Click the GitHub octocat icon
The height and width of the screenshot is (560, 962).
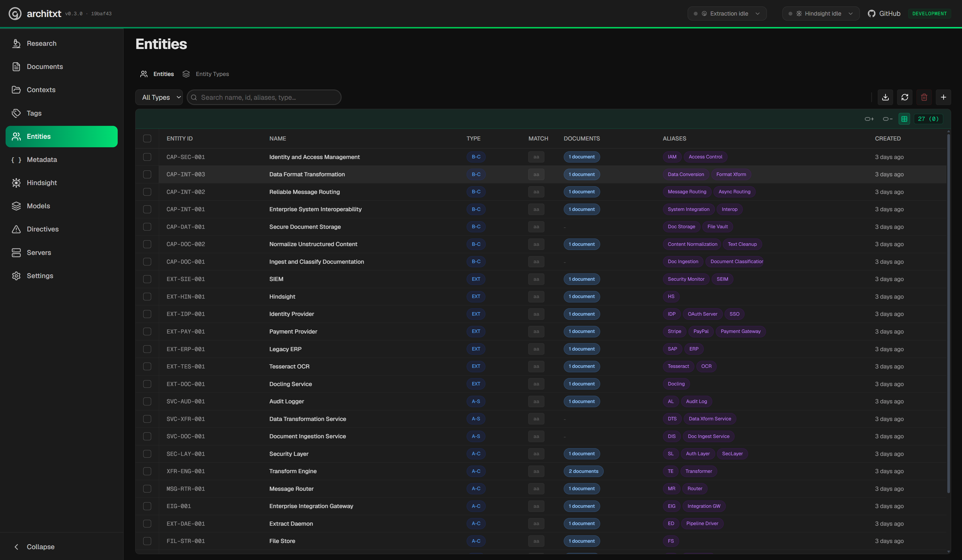pos(872,14)
